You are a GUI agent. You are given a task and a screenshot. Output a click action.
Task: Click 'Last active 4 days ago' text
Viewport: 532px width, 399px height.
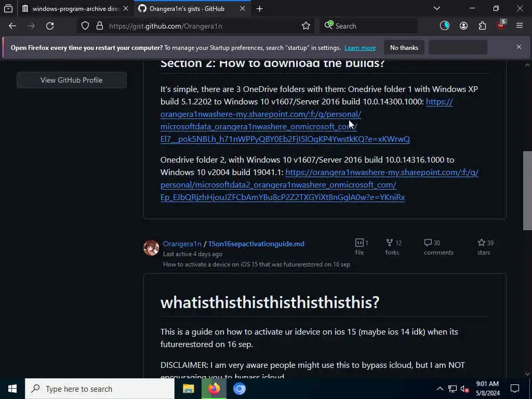click(x=193, y=254)
